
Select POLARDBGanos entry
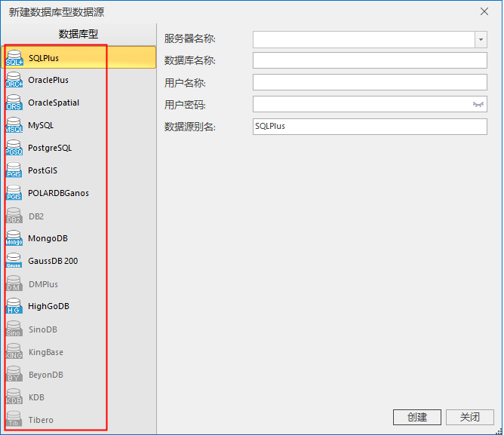point(59,193)
